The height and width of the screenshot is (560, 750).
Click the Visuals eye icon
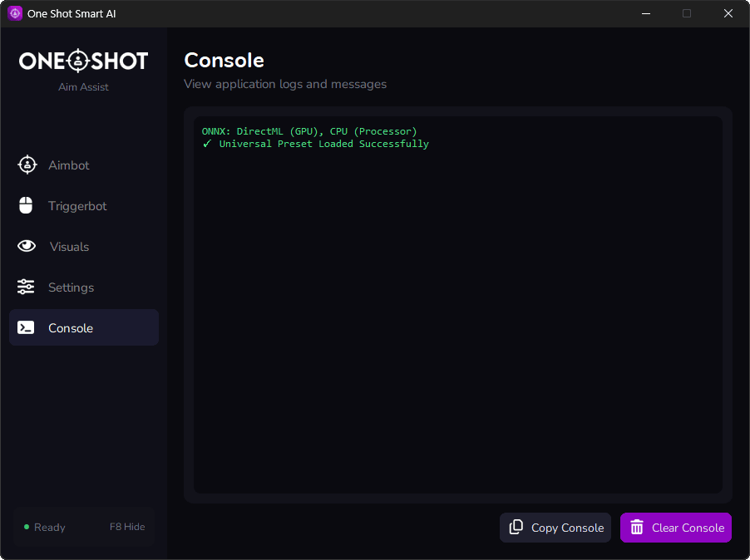click(27, 247)
